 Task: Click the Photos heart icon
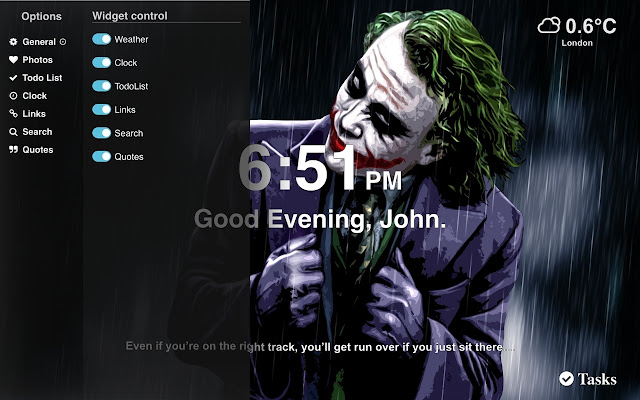[x=13, y=60]
